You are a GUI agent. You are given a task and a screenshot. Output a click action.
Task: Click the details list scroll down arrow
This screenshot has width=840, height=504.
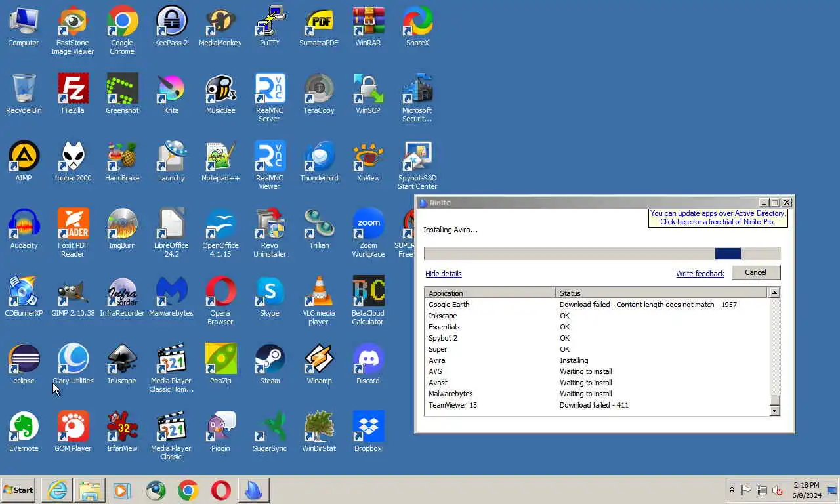click(774, 410)
